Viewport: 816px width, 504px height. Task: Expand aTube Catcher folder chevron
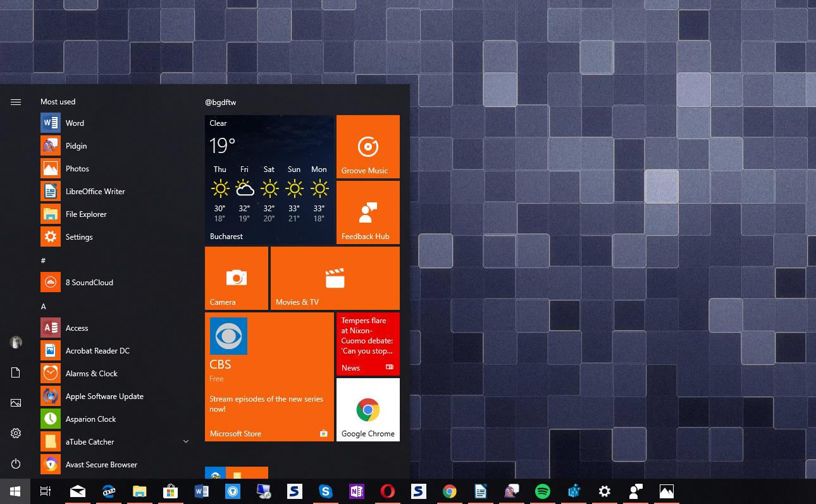coord(186,441)
